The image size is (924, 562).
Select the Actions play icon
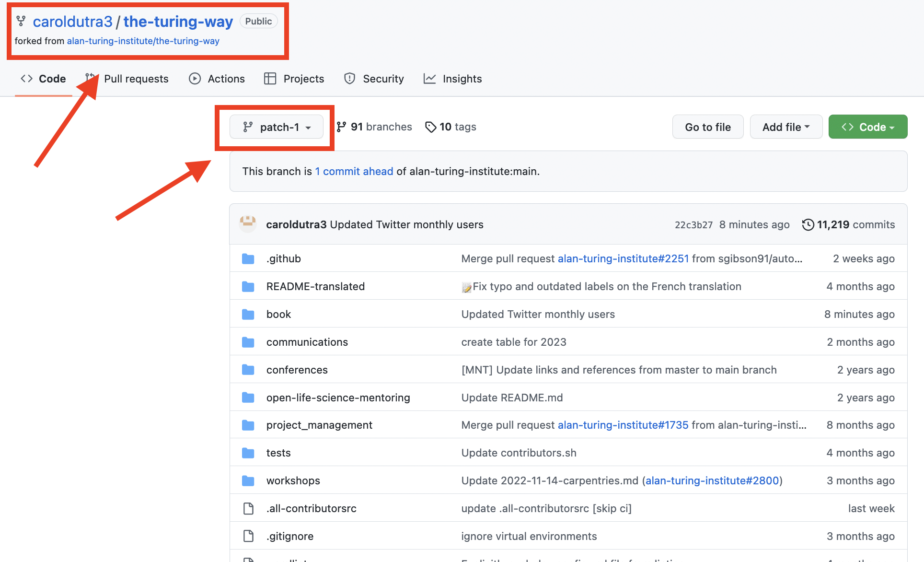(x=195, y=78)
